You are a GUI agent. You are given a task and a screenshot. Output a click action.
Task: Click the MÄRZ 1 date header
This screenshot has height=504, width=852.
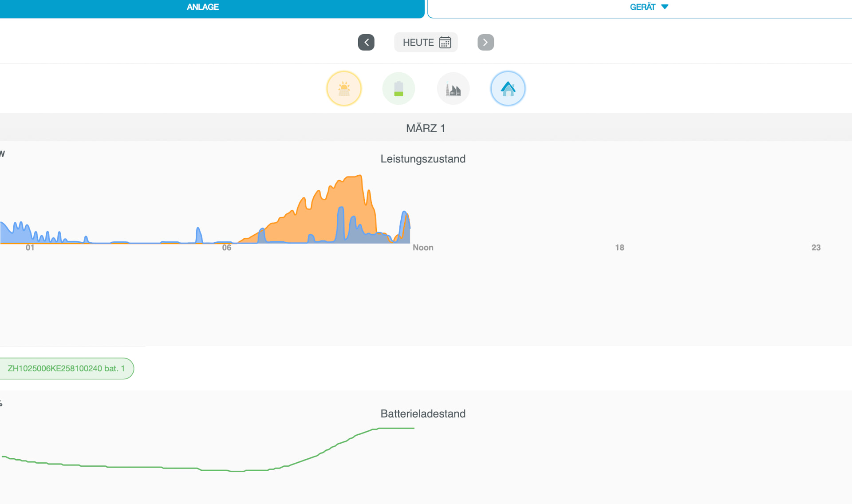425,128
